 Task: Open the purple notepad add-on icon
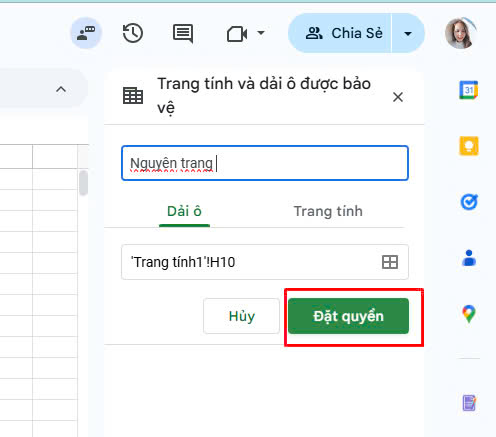[x=469, y=403]
